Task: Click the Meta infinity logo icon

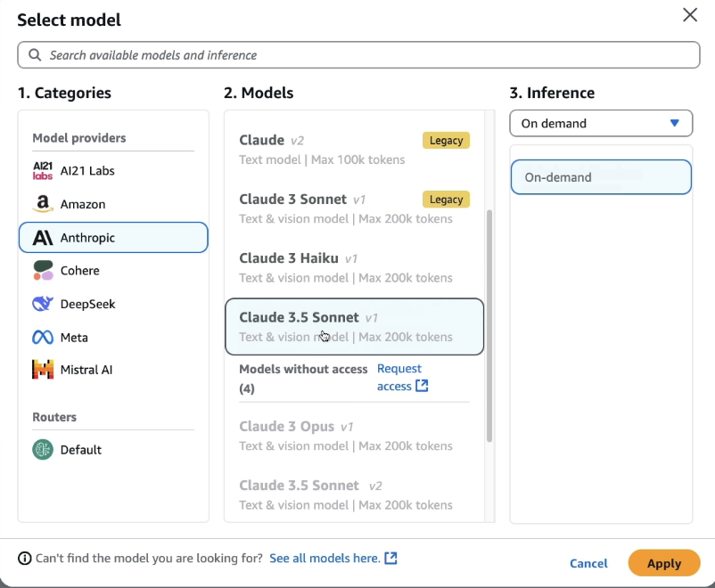Action: coord(43,338)
